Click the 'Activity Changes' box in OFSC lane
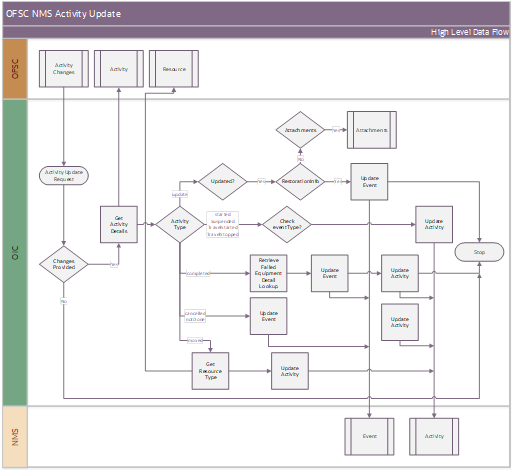The width and height of the screenshot is (514, 470). click(64, 69)
